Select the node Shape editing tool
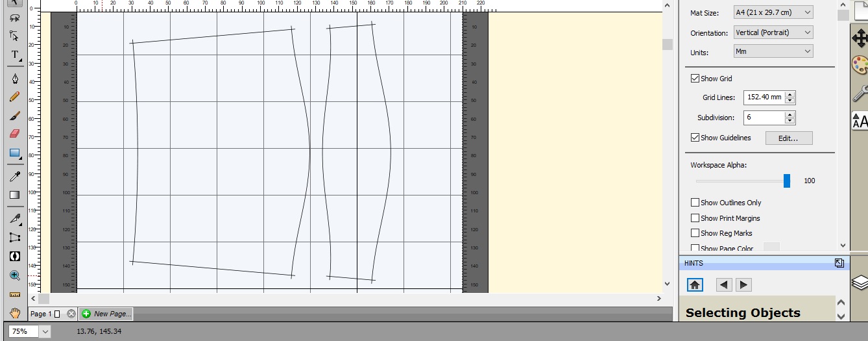 pyautogui.click(x=14, y=35)
